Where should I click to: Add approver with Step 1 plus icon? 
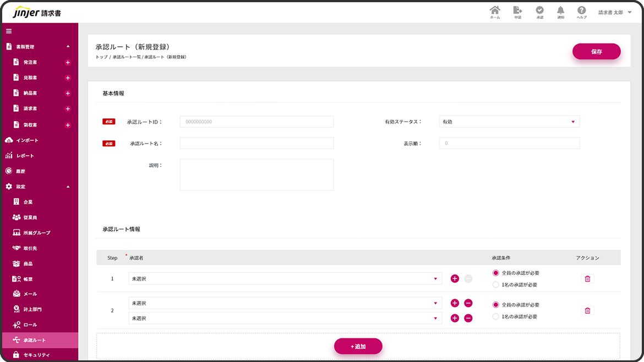[x=455, y=279]
